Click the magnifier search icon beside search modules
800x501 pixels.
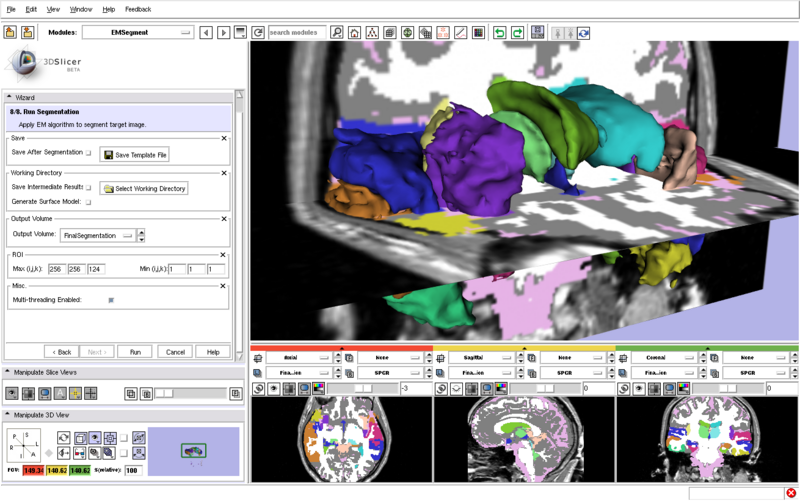(337, 33)
